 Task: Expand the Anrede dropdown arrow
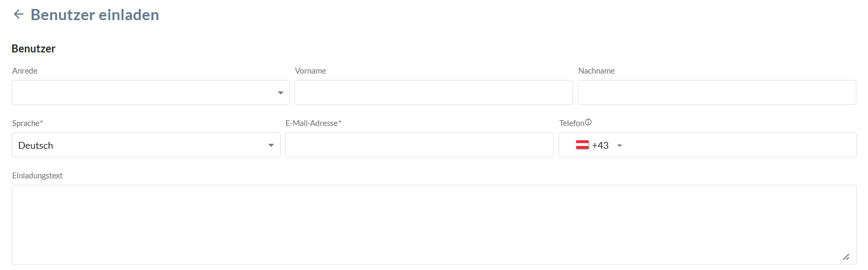pyautogui.click(x=281, y=93)
